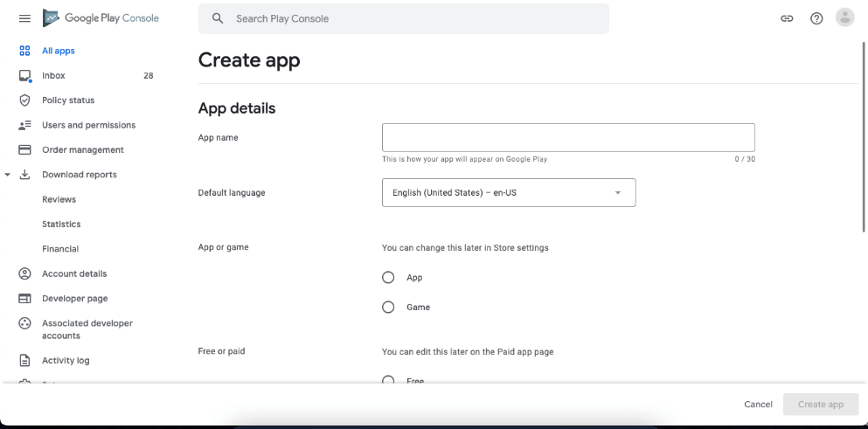Click the copy link icon
This screenshot has width=868, height=429.
point(787,18)
